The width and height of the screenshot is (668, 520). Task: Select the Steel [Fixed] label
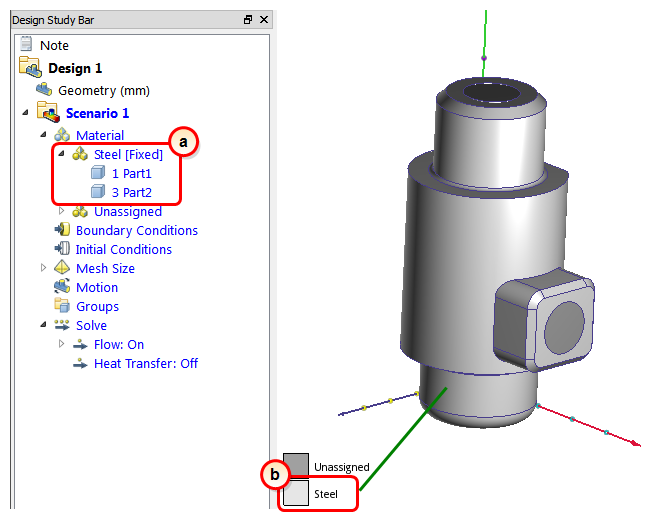(128, 155)
